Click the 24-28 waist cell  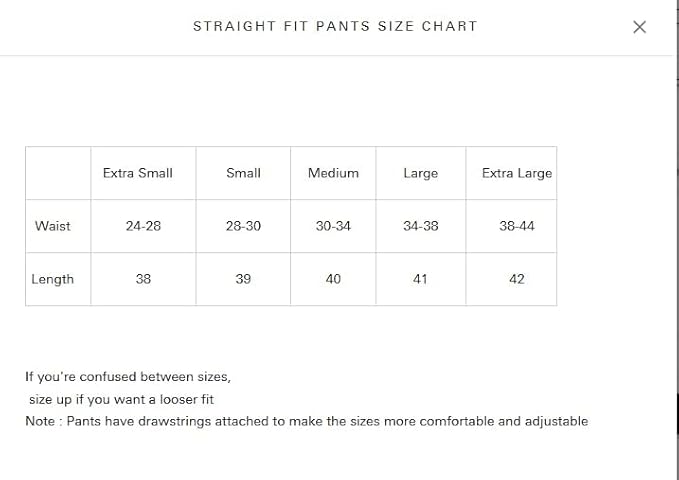coord(143,226)
